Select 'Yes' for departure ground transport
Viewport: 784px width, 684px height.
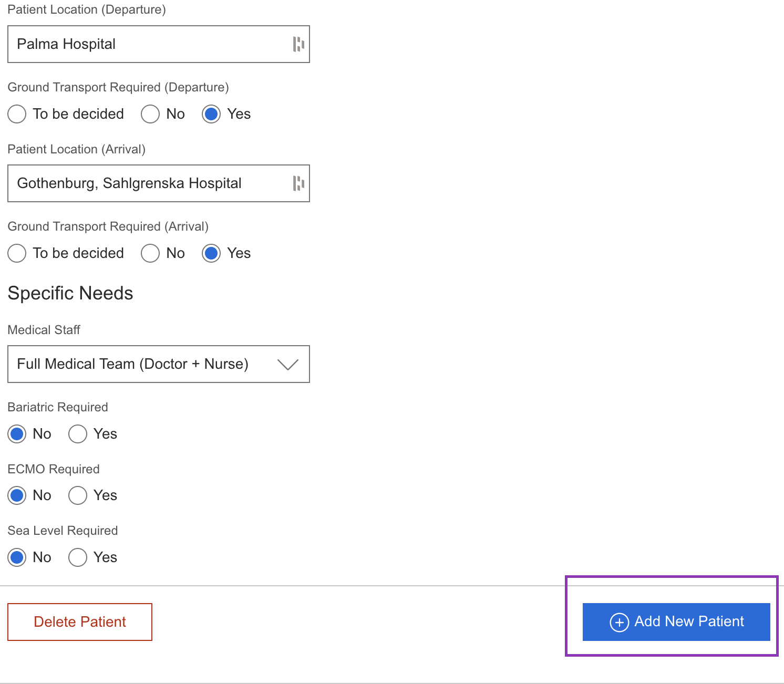(211, 114)
